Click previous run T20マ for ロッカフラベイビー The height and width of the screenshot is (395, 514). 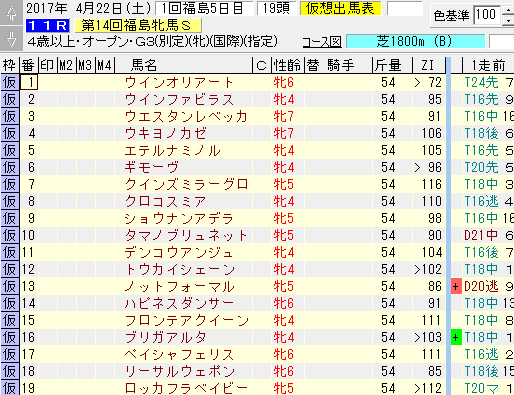click(481, 388)
